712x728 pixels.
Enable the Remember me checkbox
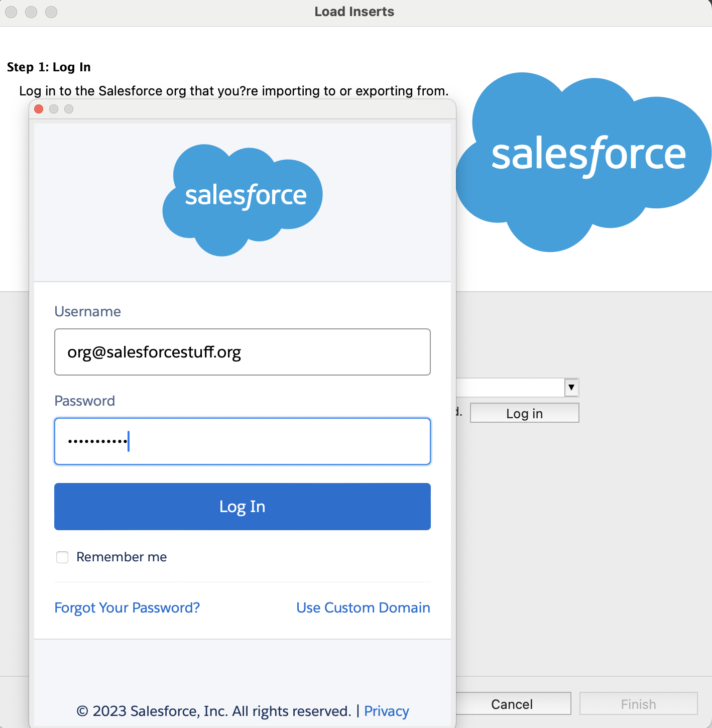pyautogui.click(x=62, y=557)
